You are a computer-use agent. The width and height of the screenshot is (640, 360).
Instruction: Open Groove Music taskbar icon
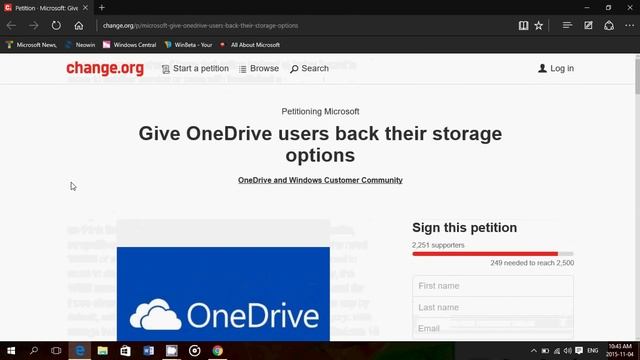[195, 351]
